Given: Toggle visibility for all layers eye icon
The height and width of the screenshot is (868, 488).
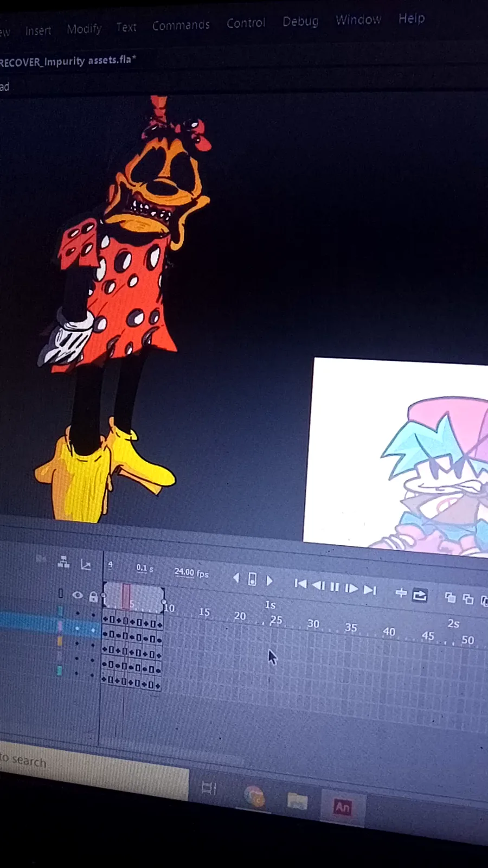Looking at the screenshot, I should tap(78, 595).
